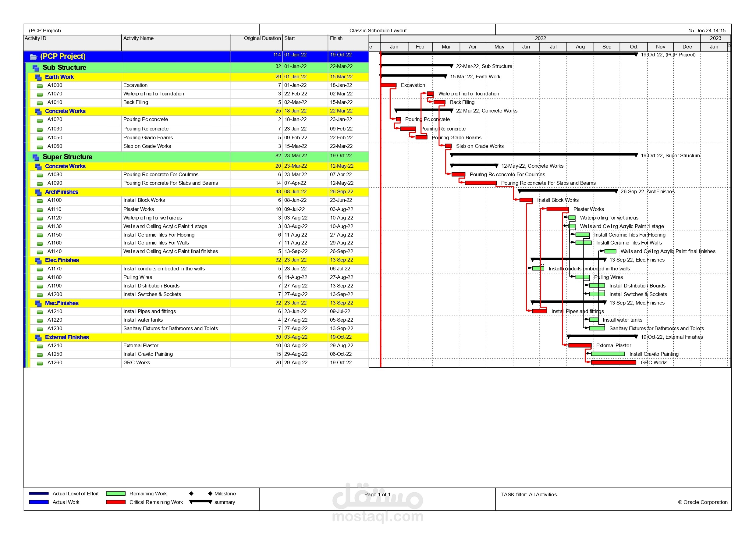
Task: Click the activity icon for A1020
Action: tap(40, 120)
